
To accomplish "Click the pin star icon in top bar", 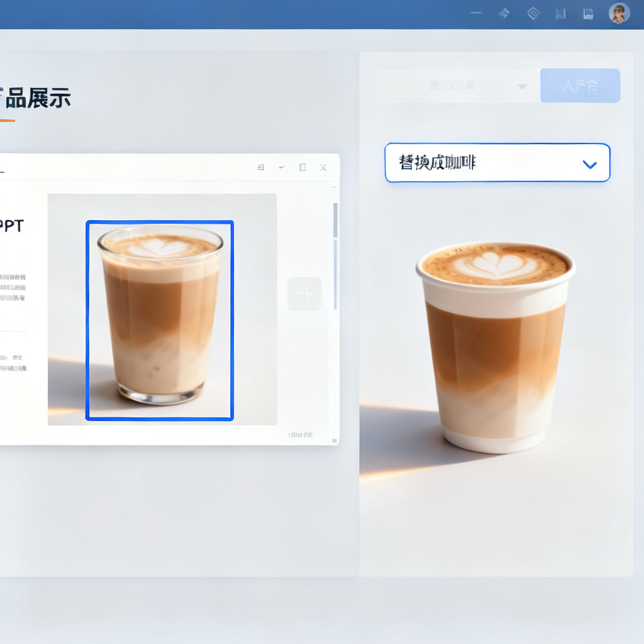I will [504, 14].
